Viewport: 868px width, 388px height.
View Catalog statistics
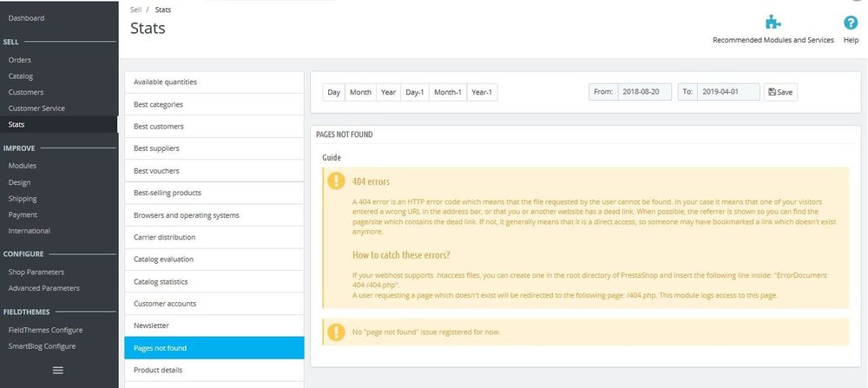(214, 282)
